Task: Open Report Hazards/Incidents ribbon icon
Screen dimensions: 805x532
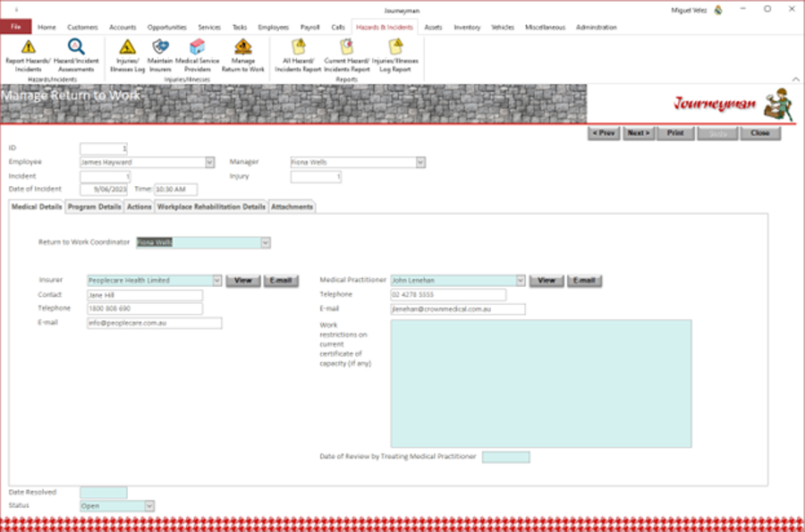Action: click(x=29, y=47)
